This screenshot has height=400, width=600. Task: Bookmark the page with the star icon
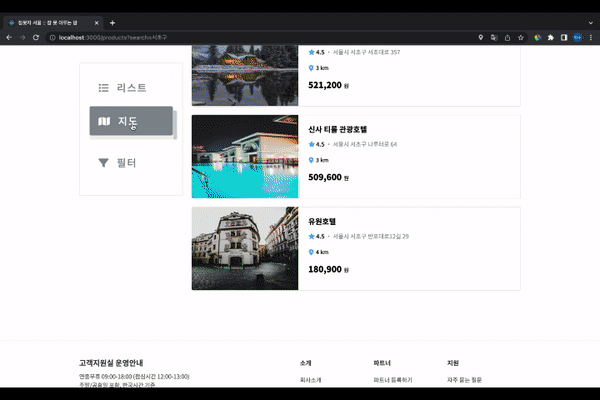[x=521, y=38]
